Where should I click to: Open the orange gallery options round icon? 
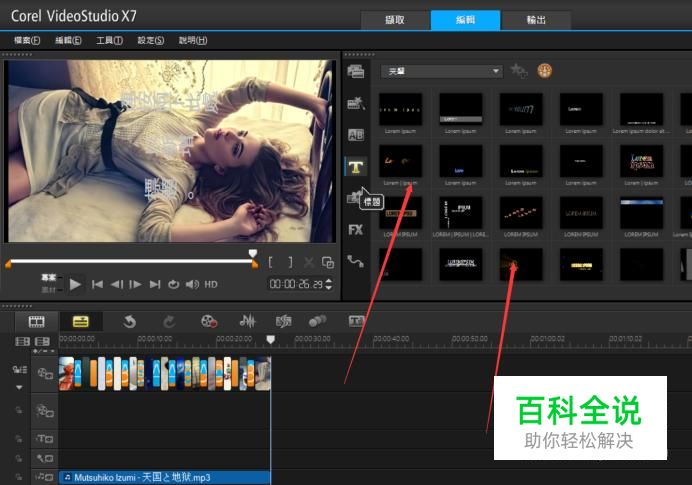tap(545, 71)
